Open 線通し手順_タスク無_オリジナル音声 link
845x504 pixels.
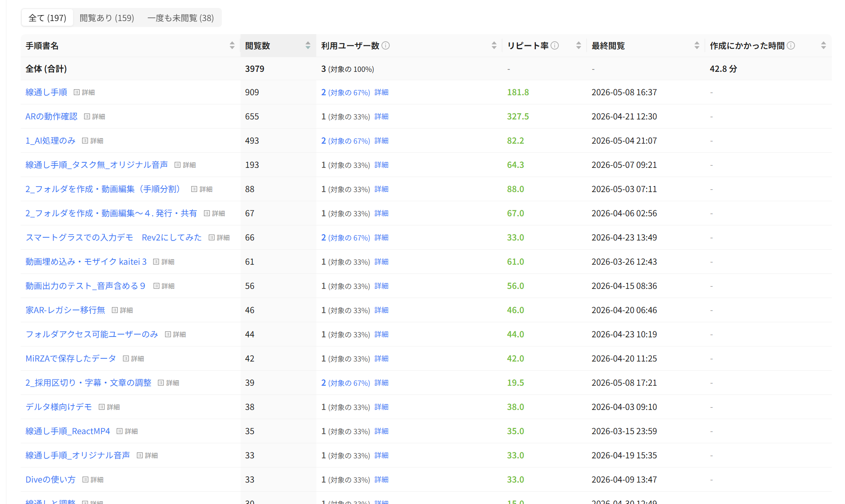click(97, 165)
